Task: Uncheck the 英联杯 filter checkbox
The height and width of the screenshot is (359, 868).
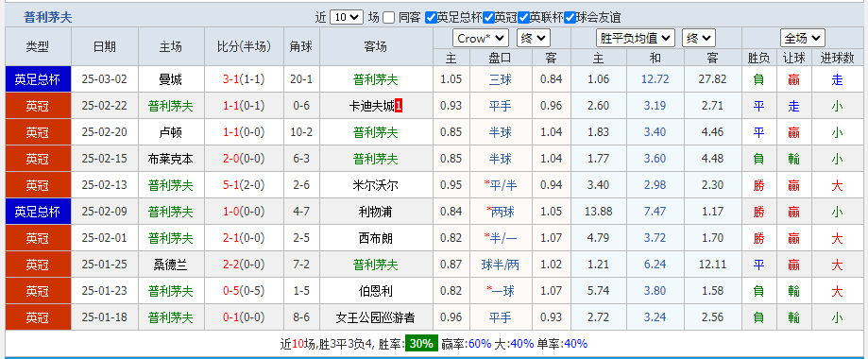Action: click(x=523, y=18)
